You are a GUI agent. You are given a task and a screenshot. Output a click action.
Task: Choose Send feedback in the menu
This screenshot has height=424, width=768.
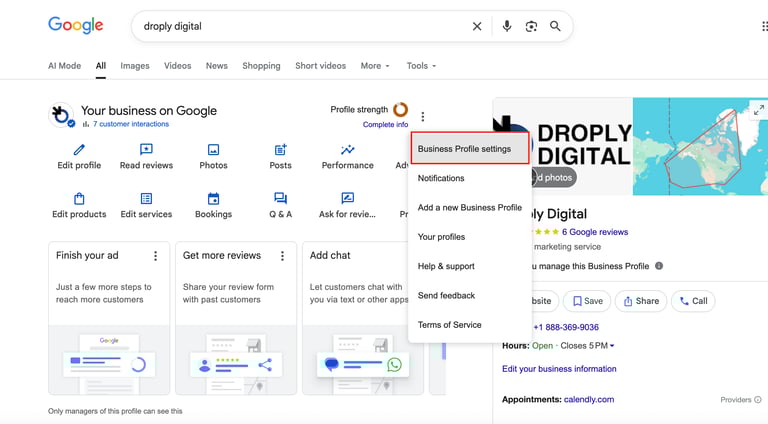tap(470, 296)
